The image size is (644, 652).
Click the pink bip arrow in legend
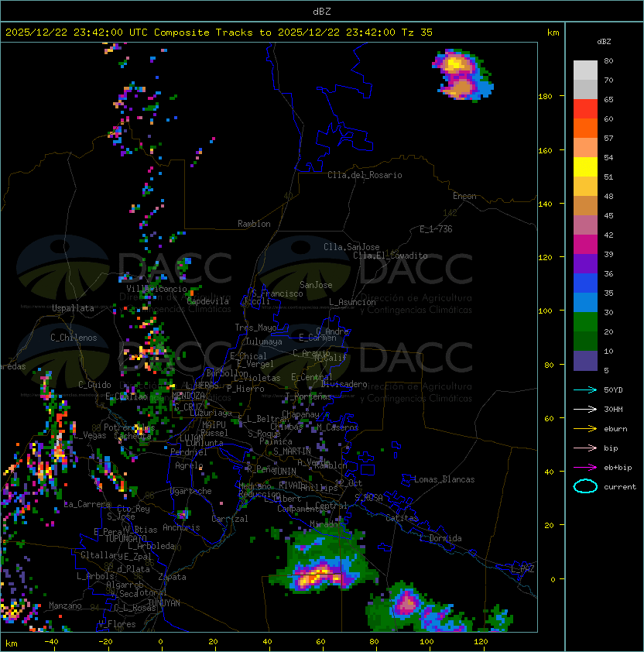[x=585, y=448]
